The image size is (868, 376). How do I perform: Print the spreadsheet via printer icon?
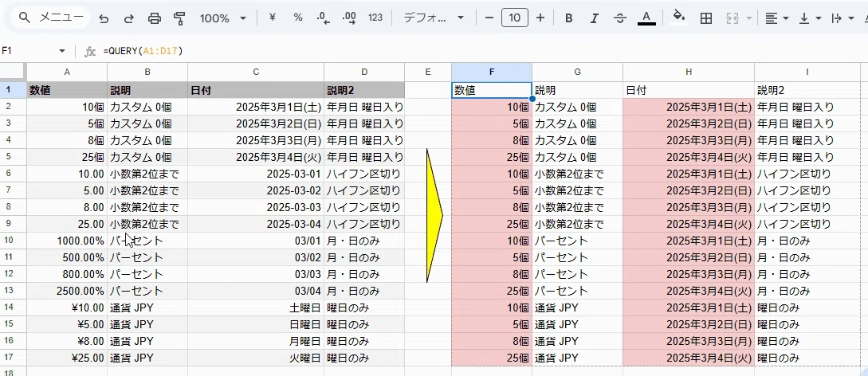[155, 18]
